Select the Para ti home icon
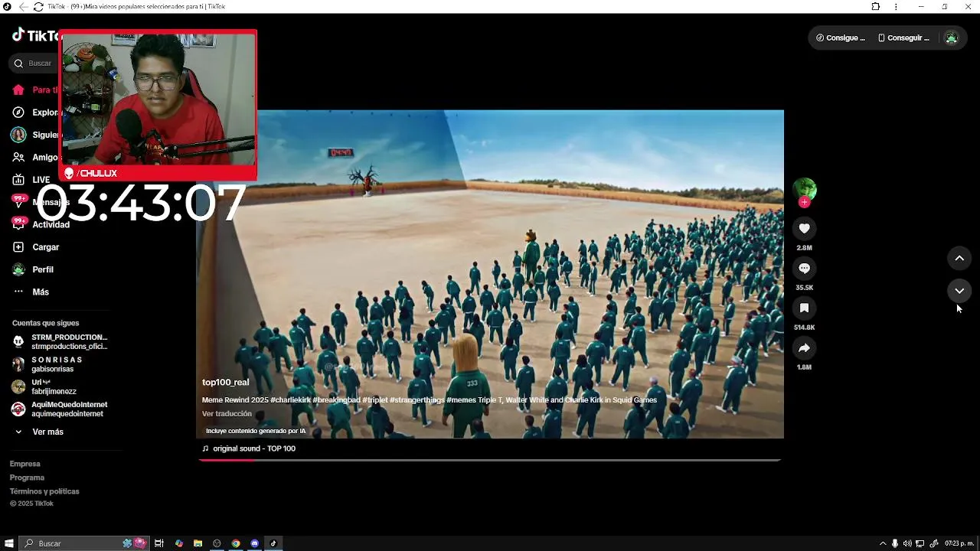Image resolution: width=980 pixels, height=551 pixels. tap(18, 90)
